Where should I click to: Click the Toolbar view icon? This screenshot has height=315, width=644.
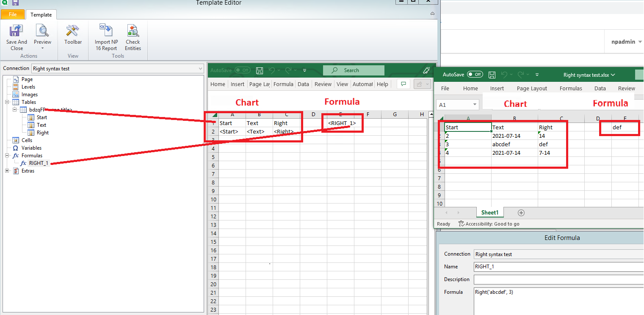(73, 31)
